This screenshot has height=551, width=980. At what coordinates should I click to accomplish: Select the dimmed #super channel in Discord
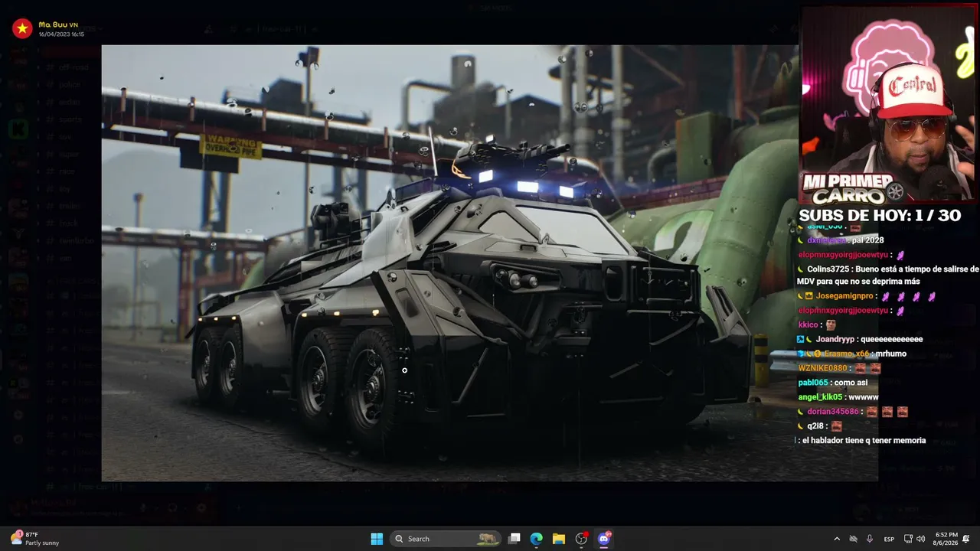[69, 155]
